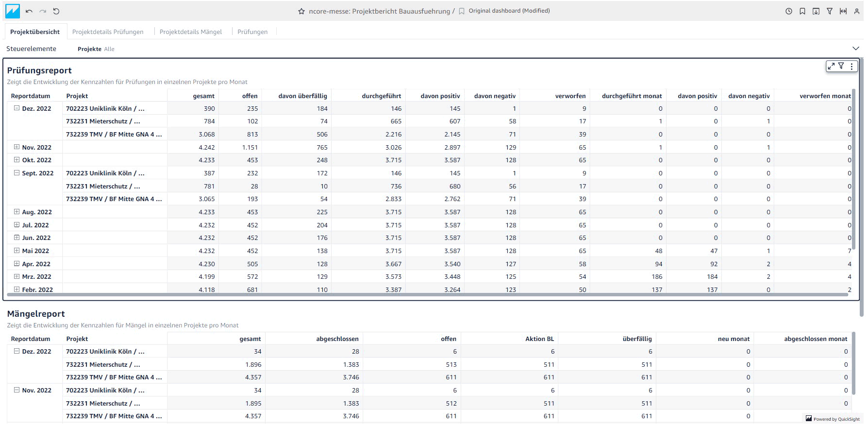The image size is (868, 426).
Task: Click the 'ncore-messe: Projektbericht Bauausfuehrung' title
Action: click(380, 11)
